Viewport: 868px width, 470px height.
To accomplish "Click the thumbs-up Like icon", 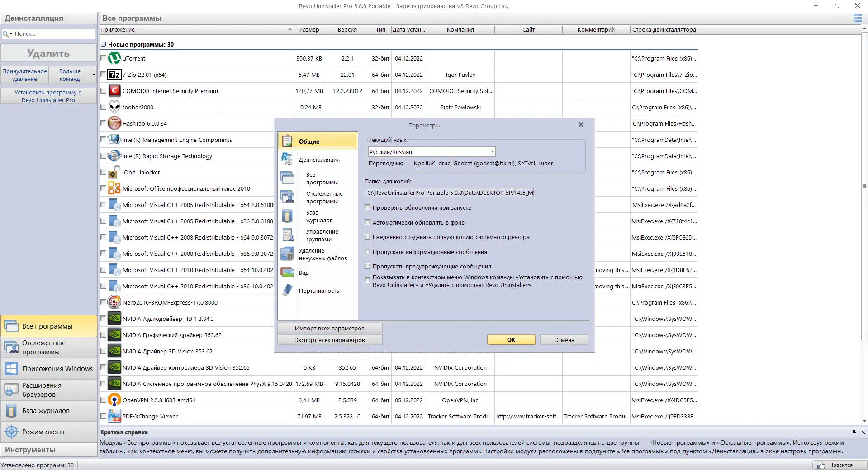I will pos(821,465).
